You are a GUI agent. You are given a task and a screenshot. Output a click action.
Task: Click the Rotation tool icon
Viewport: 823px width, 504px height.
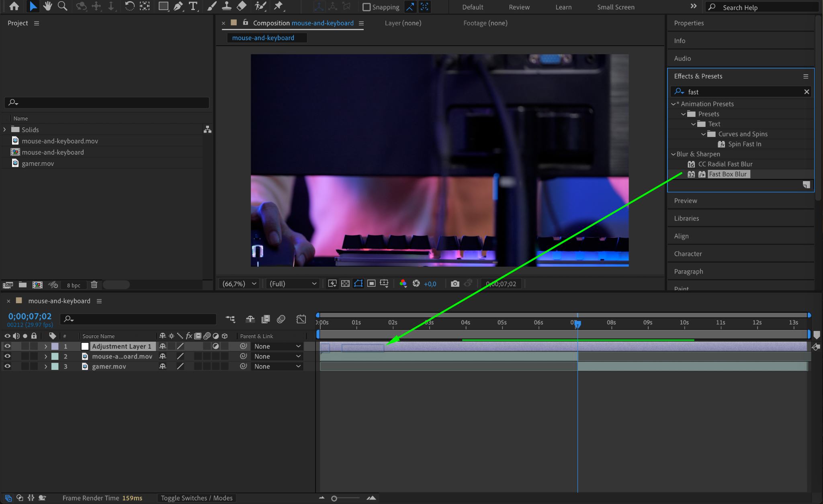coord(129,6)
